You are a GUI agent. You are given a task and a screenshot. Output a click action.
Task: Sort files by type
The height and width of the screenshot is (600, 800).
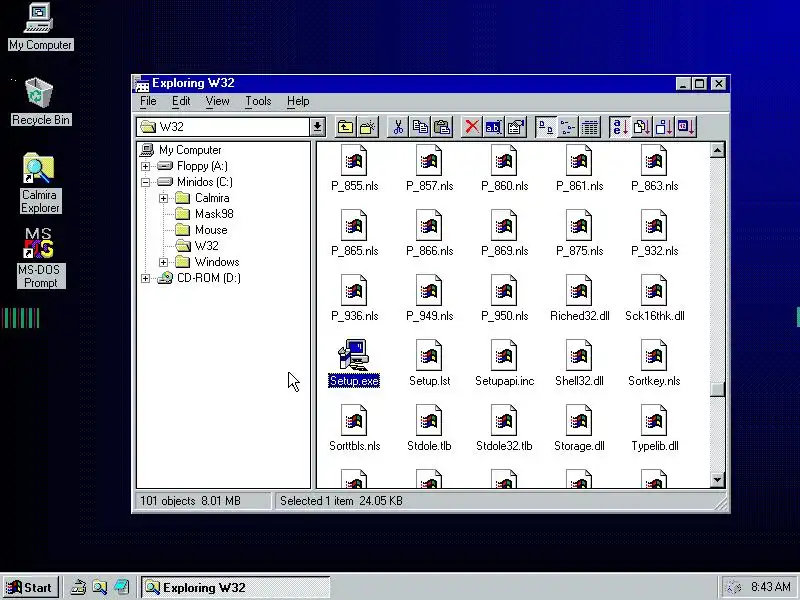[x=641, y=127]
